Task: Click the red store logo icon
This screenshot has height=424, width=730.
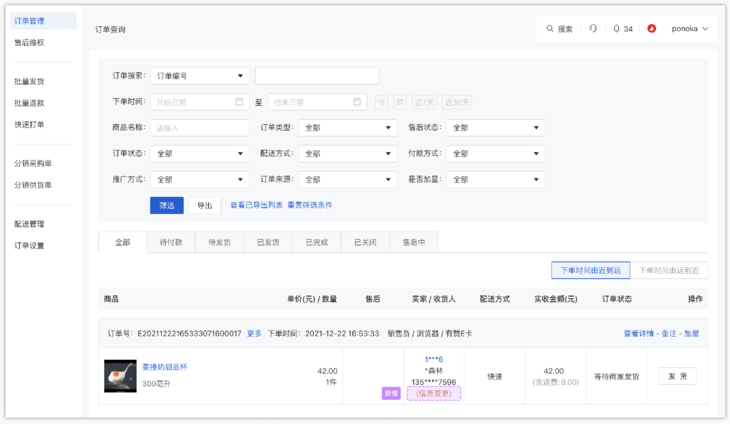Action: (652, 29)
